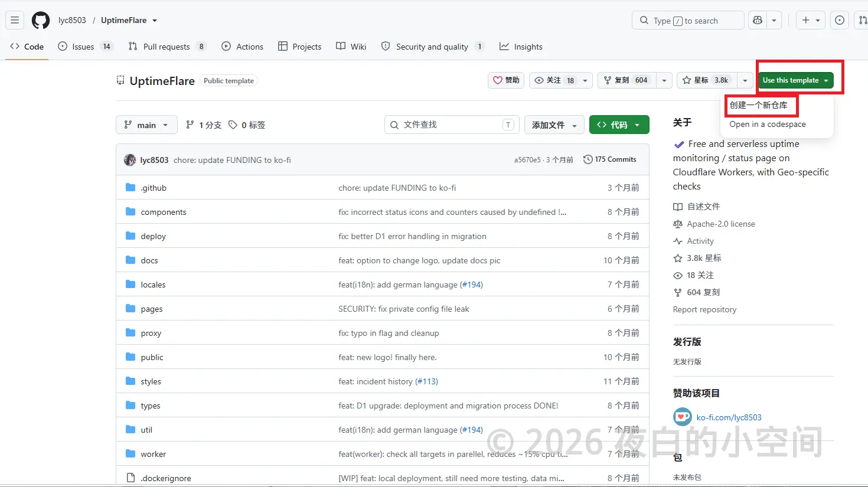868x487 pixels.
Task: Click the issues circle-dot icon in header
Action: pos(840,20)
